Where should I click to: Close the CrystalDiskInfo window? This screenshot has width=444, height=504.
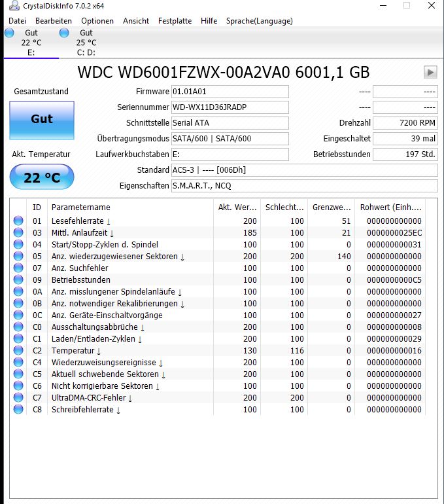[432, 5]
